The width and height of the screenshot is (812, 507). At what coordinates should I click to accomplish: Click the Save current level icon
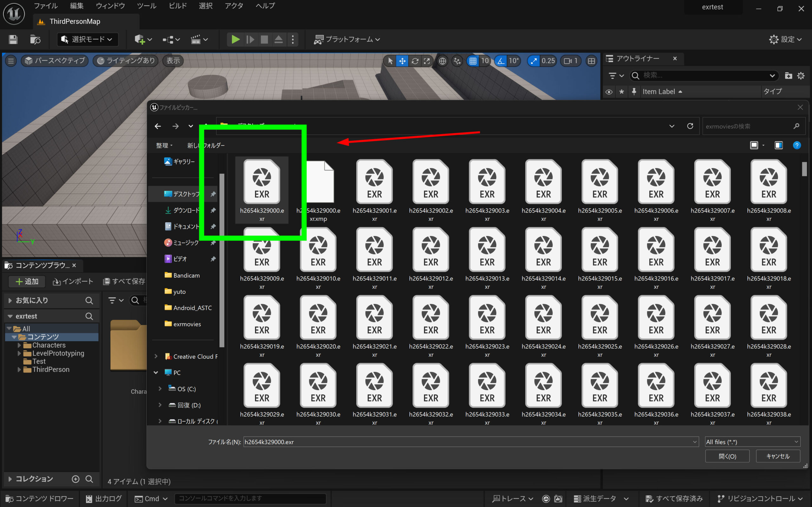pyautogui.click(x=13, y=40)
